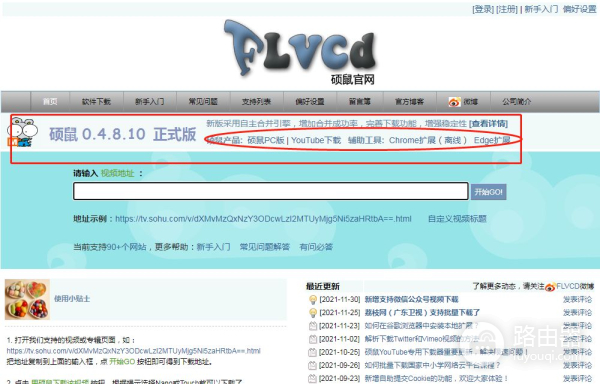The width and height of the screenshot is (600, 384).
Task: Click calendar icon beside 2021-11-23 entry
Action: click(x=313, y=326)
